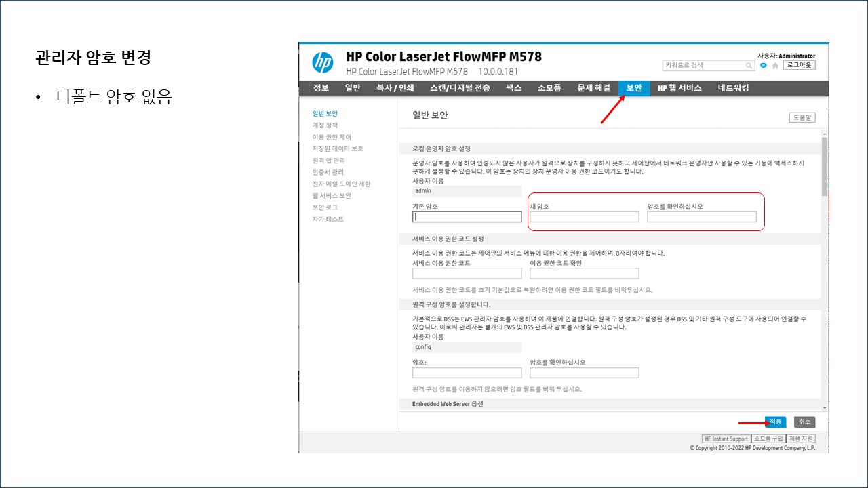
Task: Click the 사용자: Administrator label
Action: 787,56
